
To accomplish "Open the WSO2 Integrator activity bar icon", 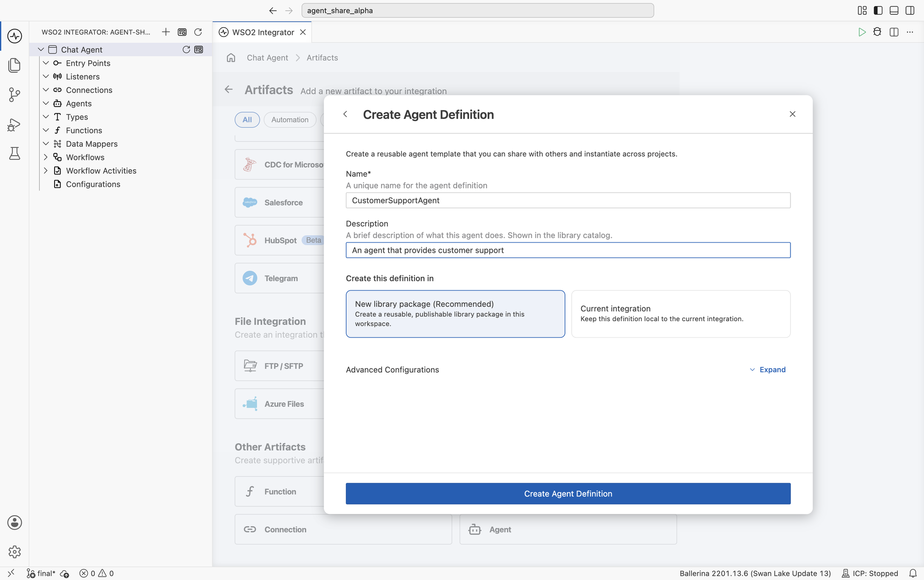I will (14, 36).
